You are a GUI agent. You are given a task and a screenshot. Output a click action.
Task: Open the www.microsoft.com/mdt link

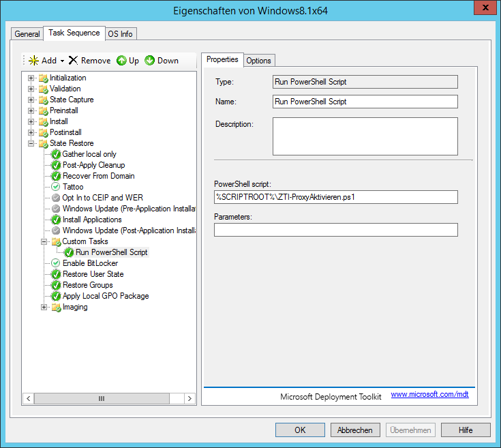(429, 395)
